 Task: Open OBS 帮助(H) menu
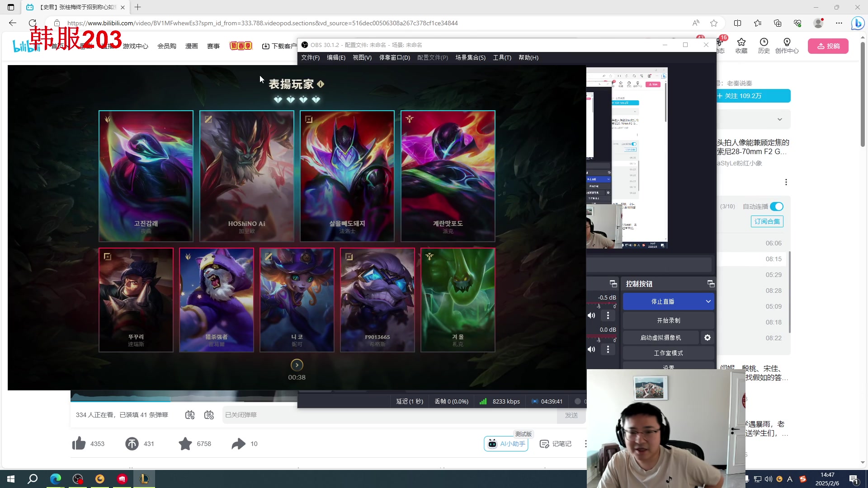[528, 58]
